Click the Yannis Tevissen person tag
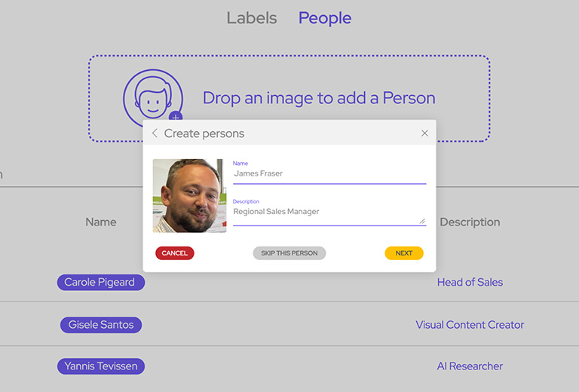The width and height of the screenshot is (579, 392). (x=101, y=366)
